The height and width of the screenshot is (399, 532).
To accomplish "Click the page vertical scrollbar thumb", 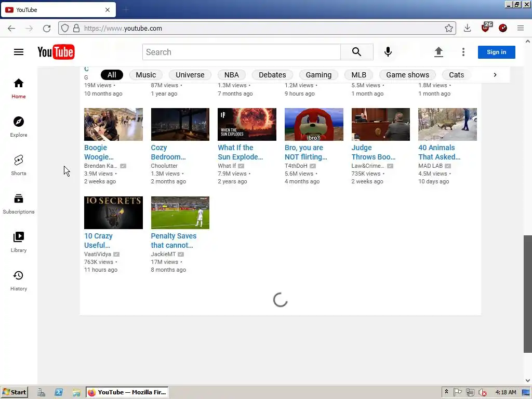I will (528, 294).
